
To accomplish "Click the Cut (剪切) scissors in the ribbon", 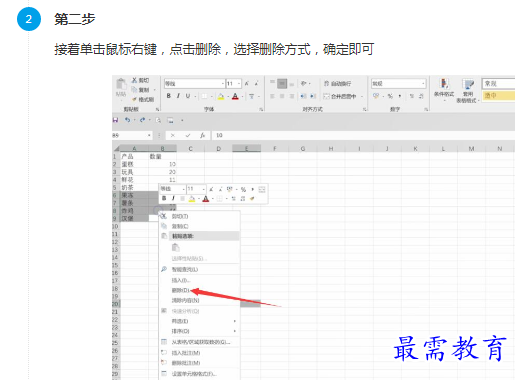I will (134, 80).
